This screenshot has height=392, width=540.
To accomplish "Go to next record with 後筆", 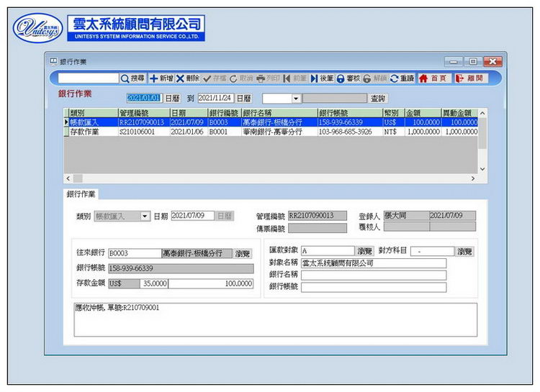I will pos(322,78).
